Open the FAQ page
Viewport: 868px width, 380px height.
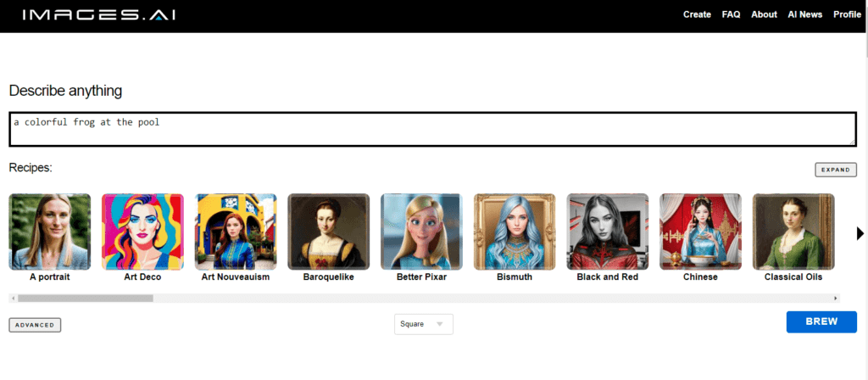click(x=732, y=14)
